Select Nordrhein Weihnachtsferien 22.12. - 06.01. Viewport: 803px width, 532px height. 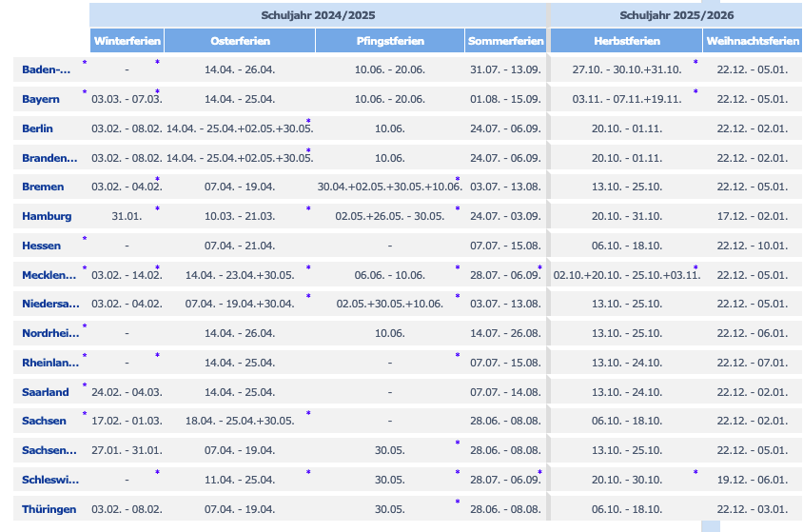[753, 333]
